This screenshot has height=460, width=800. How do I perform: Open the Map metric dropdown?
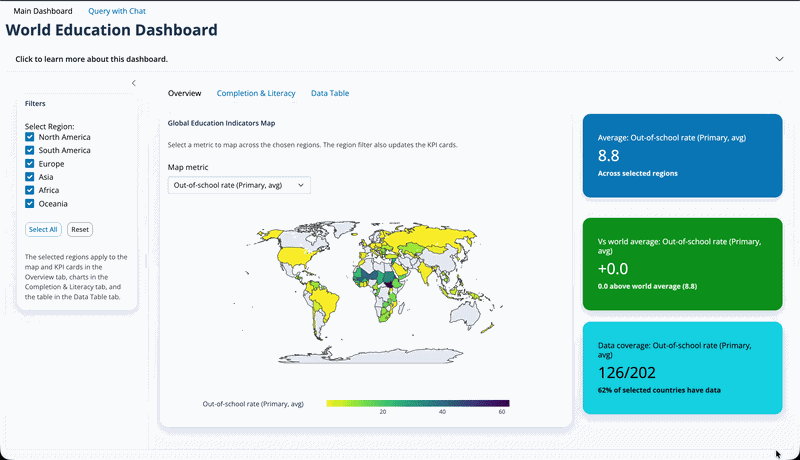click(x=239, y=185)
